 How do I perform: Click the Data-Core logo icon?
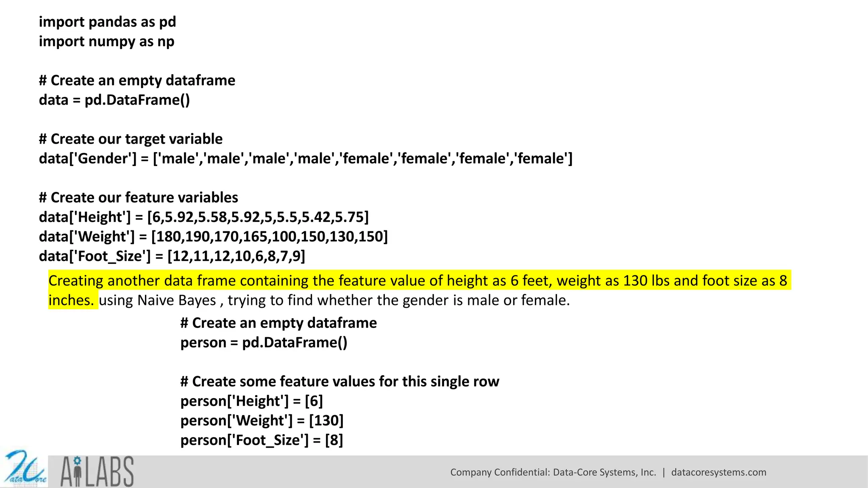[x=25, y=469]
